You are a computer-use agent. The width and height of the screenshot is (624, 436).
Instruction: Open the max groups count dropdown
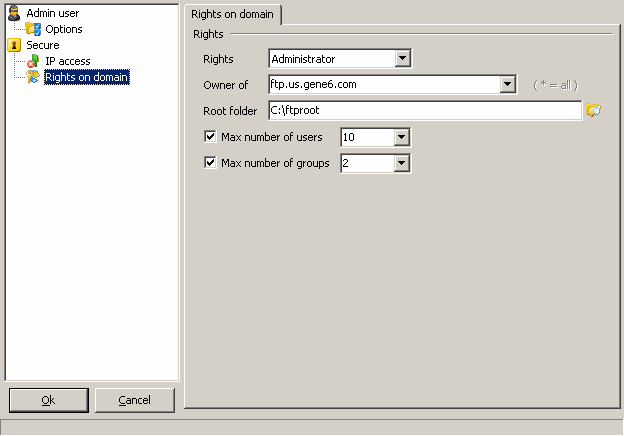pyautogui.click(x=402, y=163)
